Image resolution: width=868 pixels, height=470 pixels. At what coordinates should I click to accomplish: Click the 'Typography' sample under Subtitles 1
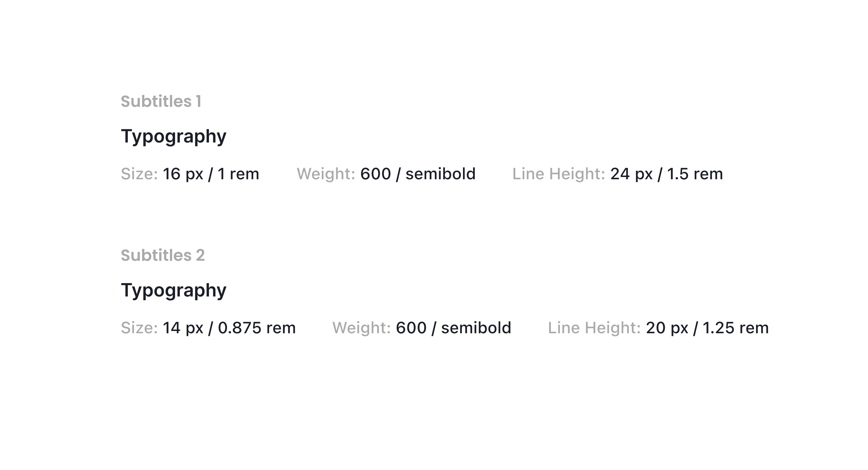pyautogui.click(x=174, y=137)
